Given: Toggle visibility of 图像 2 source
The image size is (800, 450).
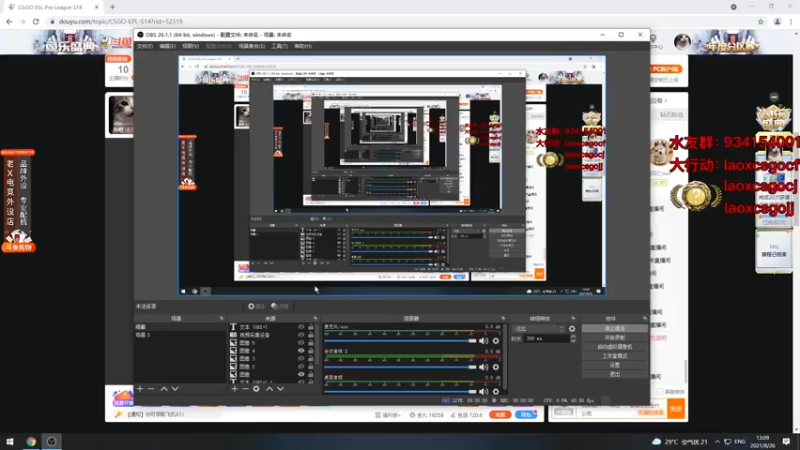Looking at the screenshot, I should (301, 366).
